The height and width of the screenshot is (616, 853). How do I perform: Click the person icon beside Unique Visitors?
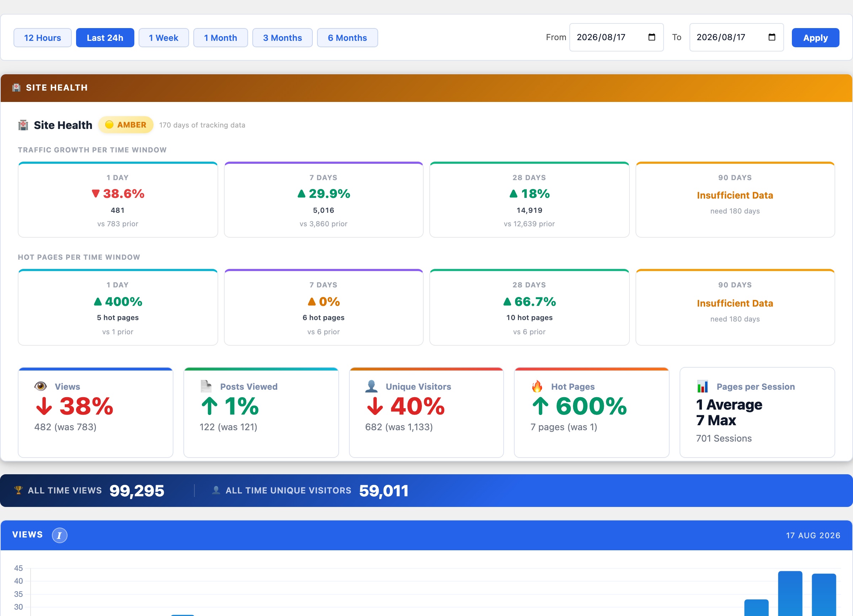[x=371, y=386]
